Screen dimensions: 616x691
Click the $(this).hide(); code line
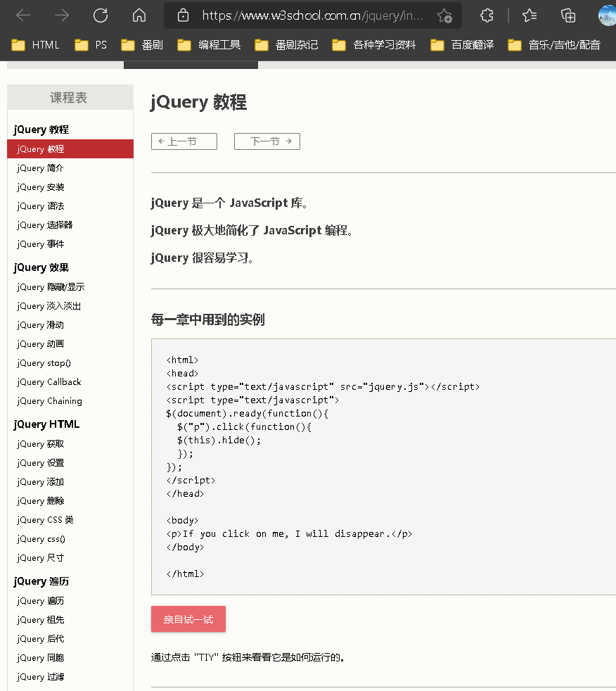click(x=219, y=440)
